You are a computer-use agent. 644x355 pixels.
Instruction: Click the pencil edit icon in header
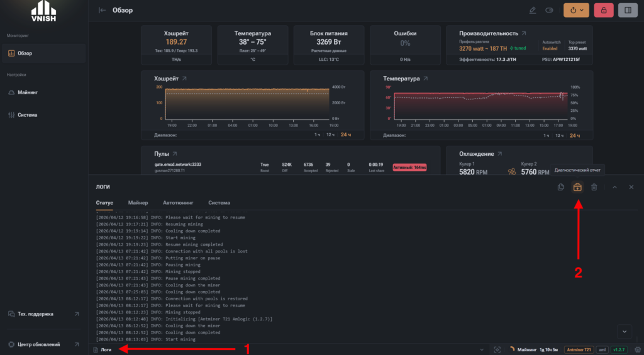click(x=533, y=10)
